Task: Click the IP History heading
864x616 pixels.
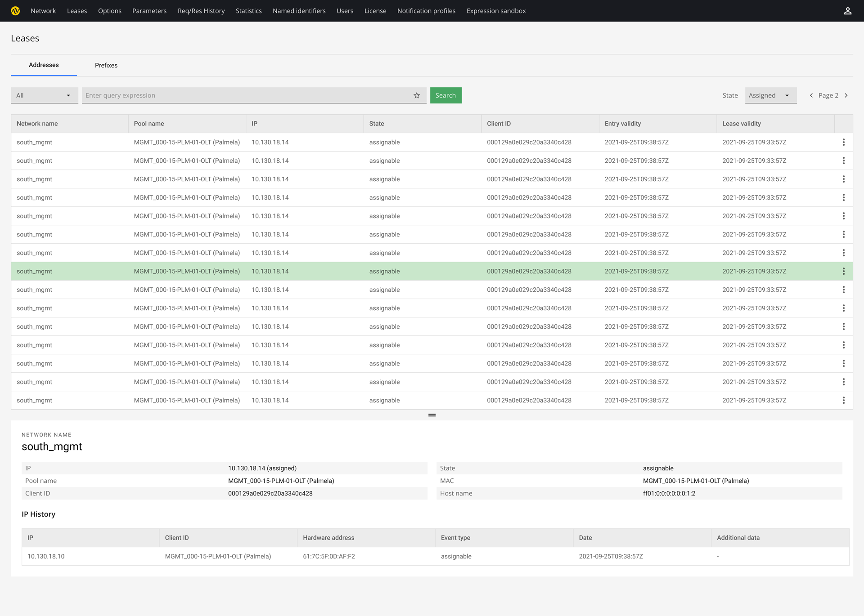Action: click(38, 514)
